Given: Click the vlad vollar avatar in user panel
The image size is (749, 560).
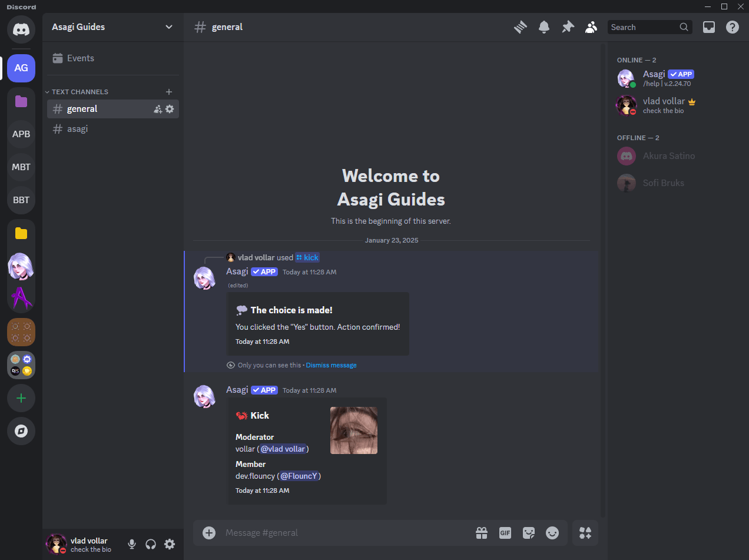Looking at the screenshot, I should (x=57, y=544).
